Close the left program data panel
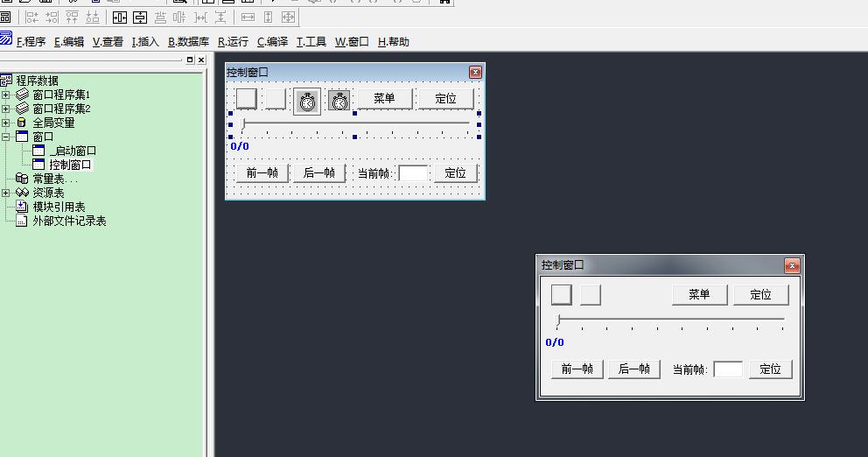Viewport: 868px width, 457px height. pyautogui.click(x=201, y=60)
